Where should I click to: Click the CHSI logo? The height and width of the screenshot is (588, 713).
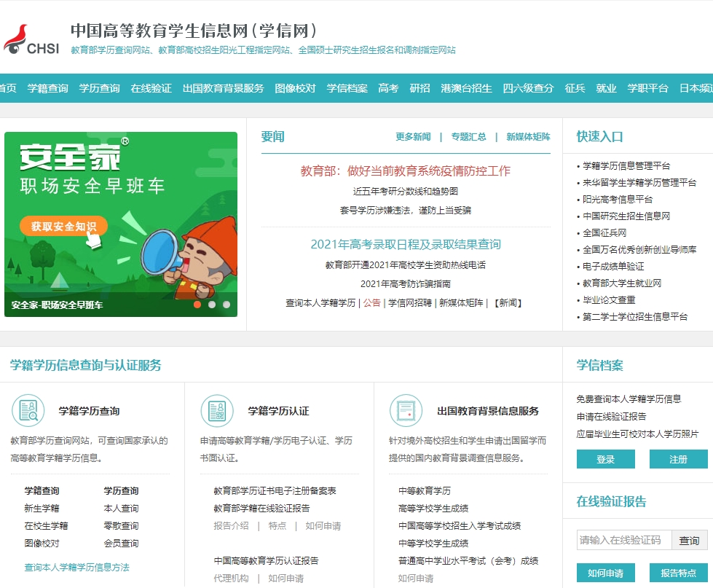click(31, 39)
